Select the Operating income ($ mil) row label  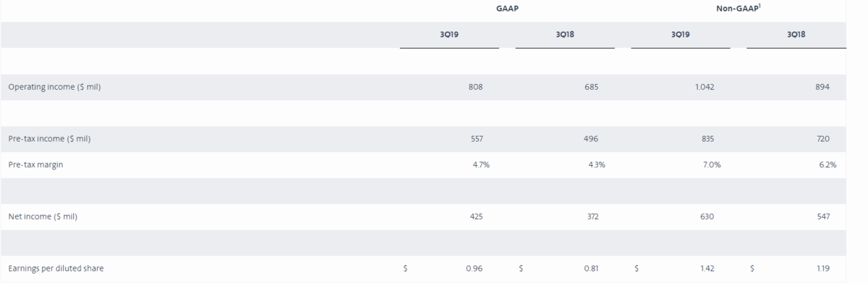click(54, 87)
